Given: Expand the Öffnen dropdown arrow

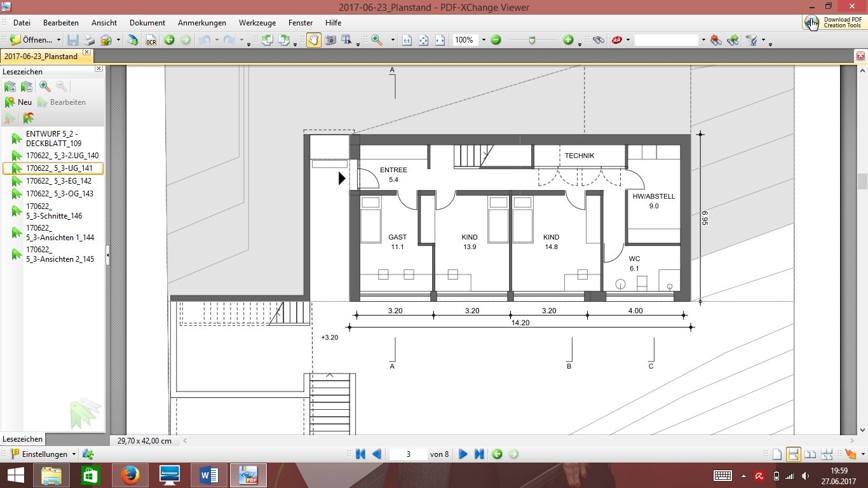Looking at the screenshot, I should point(58,40).
